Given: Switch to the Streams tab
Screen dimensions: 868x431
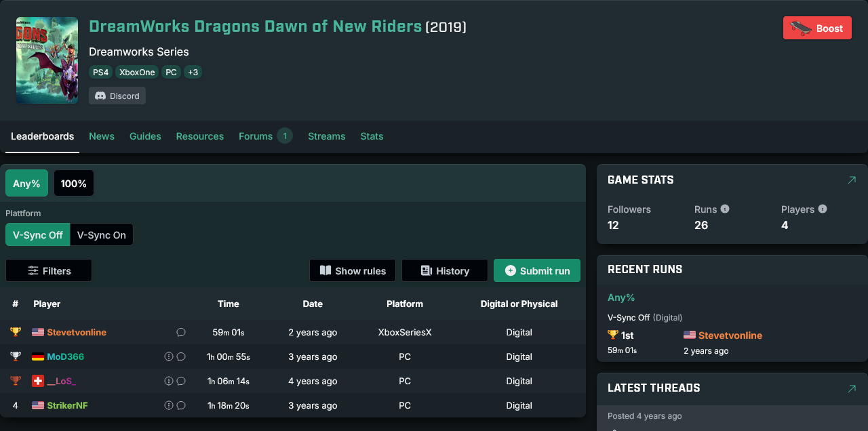Looking at the screenshot, I should click(327, 136).
